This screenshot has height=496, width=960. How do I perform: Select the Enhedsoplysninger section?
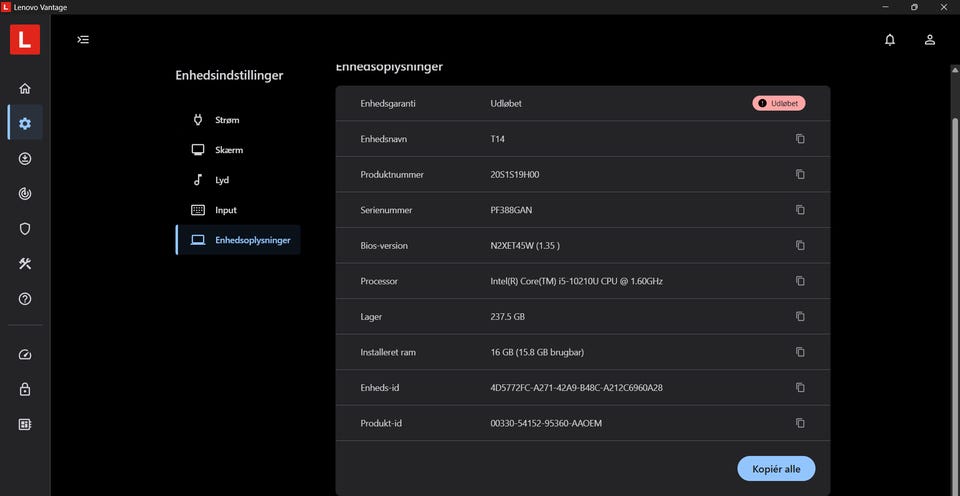coord(238,240)
